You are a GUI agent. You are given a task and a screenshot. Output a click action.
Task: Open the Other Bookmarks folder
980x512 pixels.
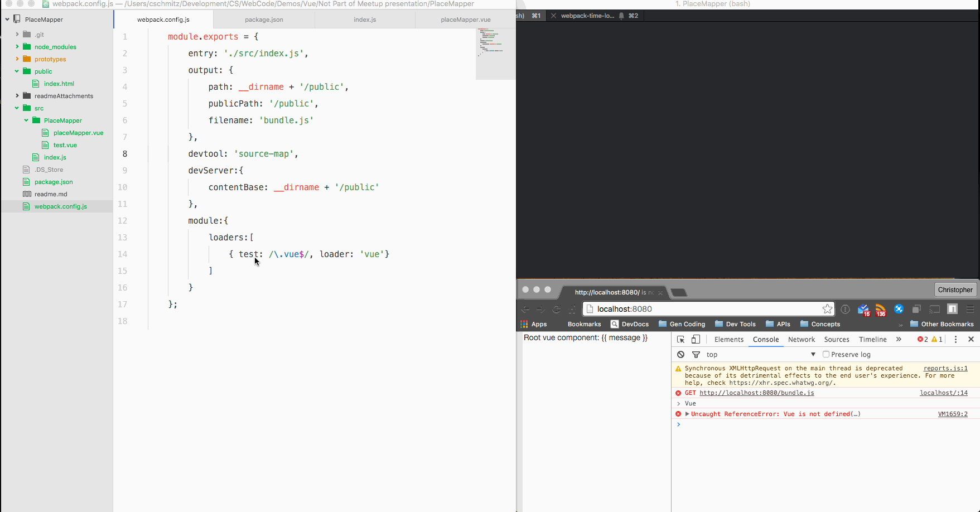(x=942, y=324)
